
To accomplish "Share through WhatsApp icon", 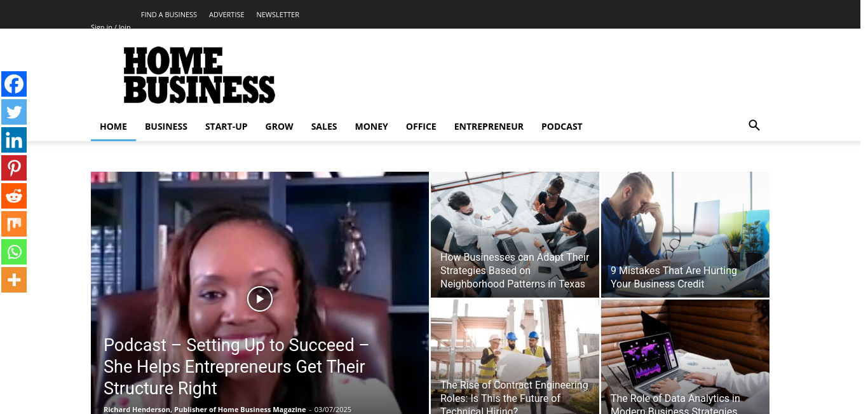I will 14,252.
